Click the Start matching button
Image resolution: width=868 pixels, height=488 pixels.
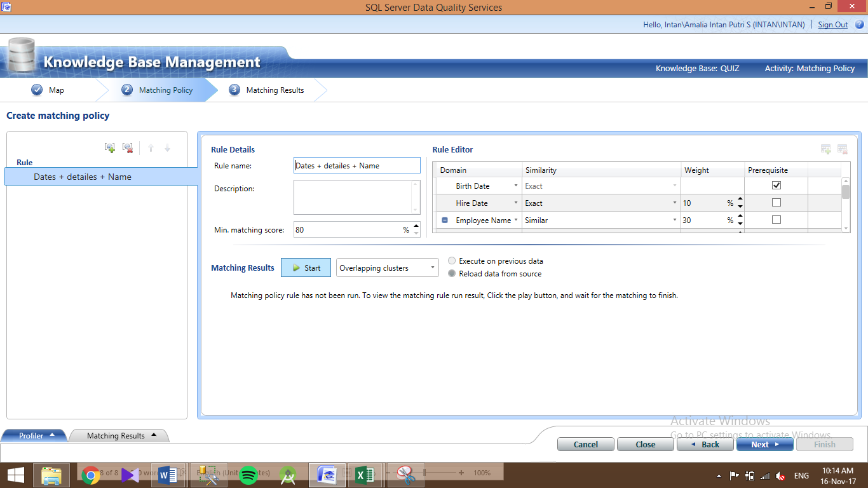click(x=306, y=268)
